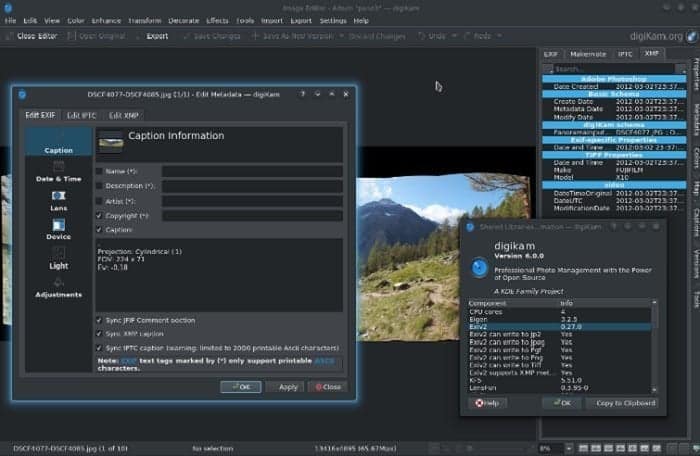This screenshot has height=456, width=700.
Task: Click the panorama thumbnail beside Caption Information
Action: (111, 142)
